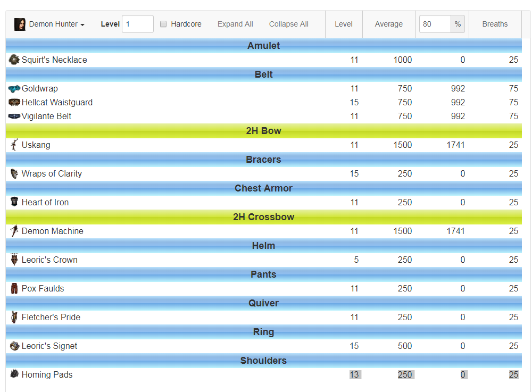Click the Demon Hunter portrait icon
Image resolution: width=532 pixels, height=392 pixels.
(20, 24)
